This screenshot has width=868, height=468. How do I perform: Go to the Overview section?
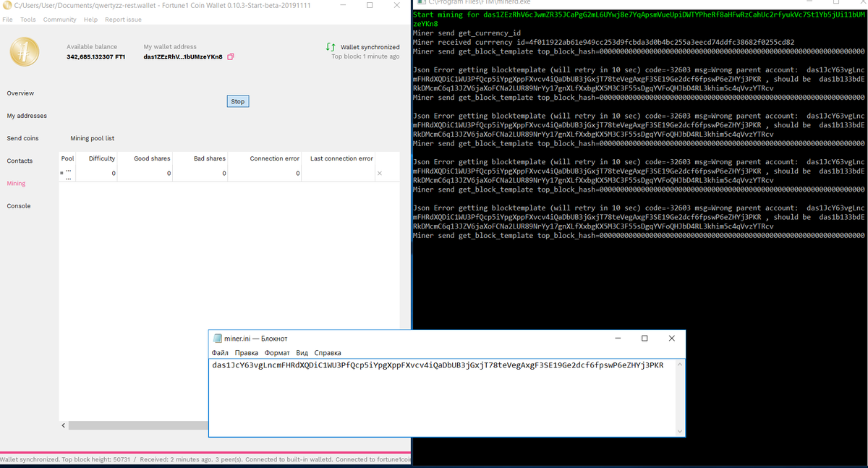pyautogui.click(x=20, y=93)
